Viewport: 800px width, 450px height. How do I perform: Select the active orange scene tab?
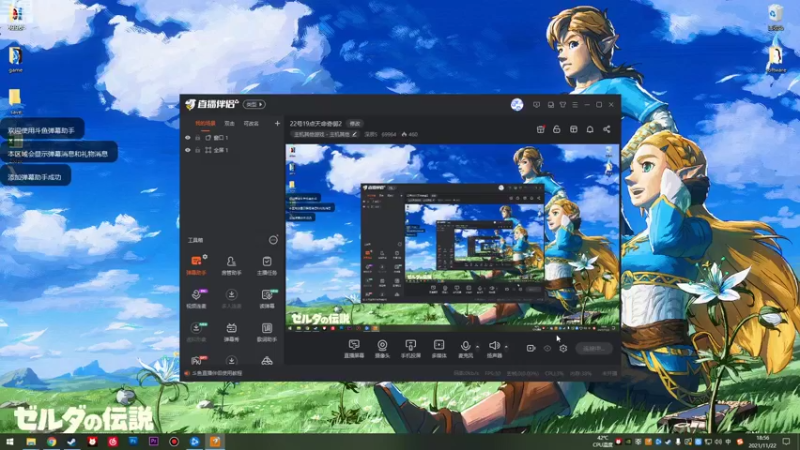[205, 123]
